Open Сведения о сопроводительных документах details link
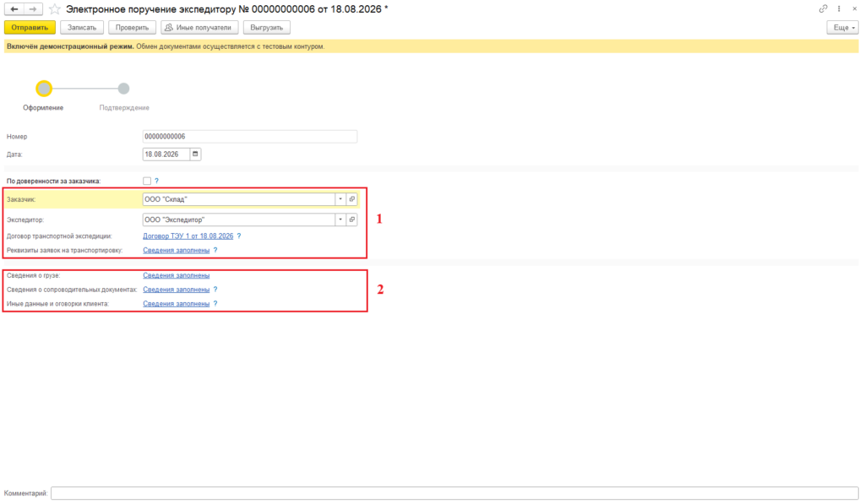865x504 pixels. tap(176, 290)
